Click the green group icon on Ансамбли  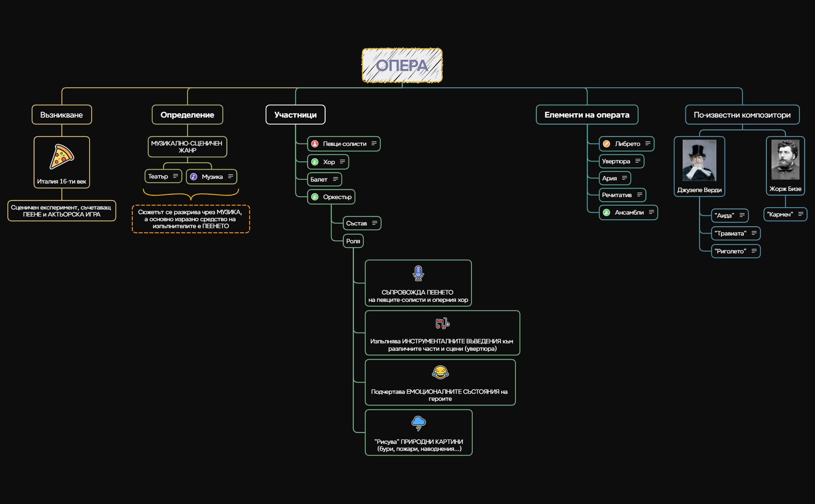pos(607,213)
